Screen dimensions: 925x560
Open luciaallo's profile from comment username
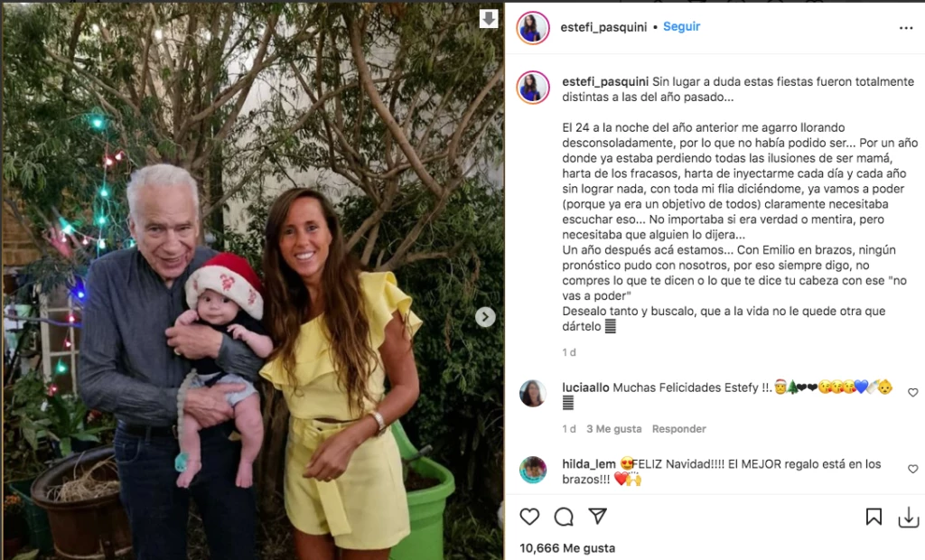[585, 387]
